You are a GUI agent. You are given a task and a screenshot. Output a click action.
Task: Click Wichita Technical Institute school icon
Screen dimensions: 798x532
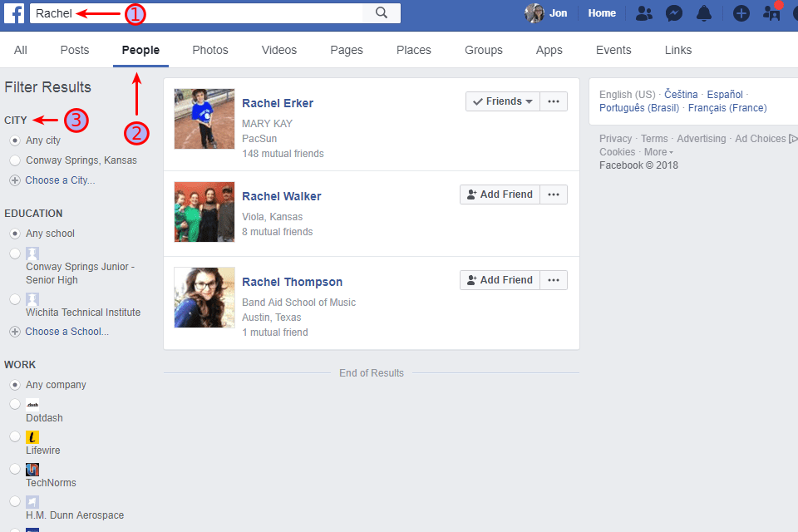point(32,299)
